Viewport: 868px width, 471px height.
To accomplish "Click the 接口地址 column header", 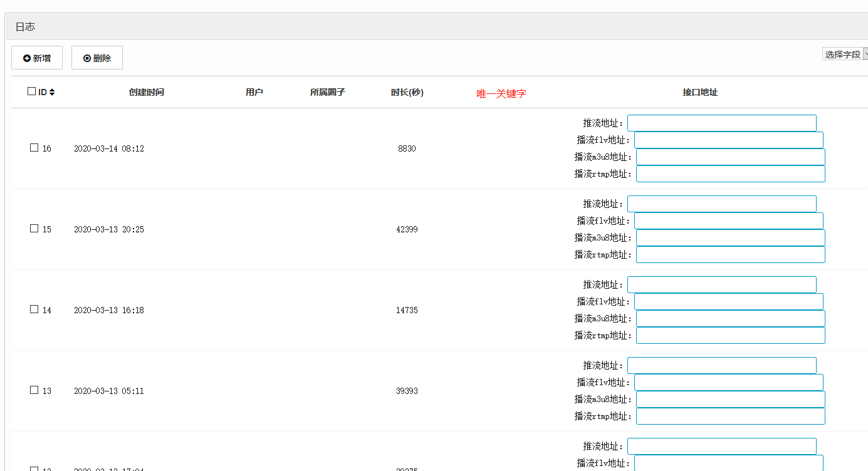I will [700, 92].
